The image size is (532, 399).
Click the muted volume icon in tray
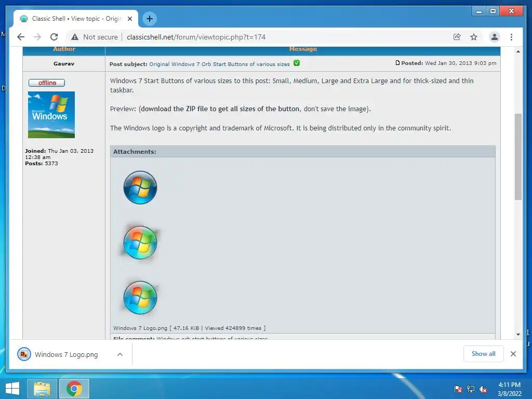[483, 389]
